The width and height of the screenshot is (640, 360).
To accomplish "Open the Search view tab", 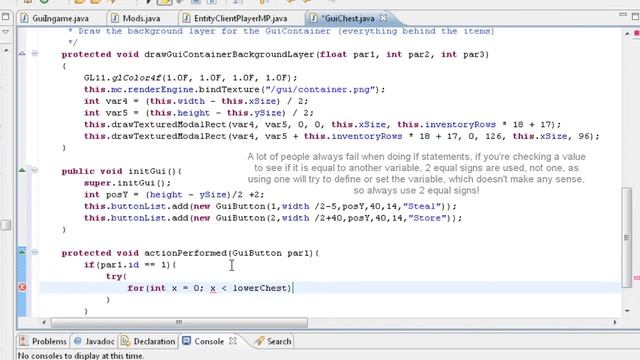I will (x=273, y=341).
